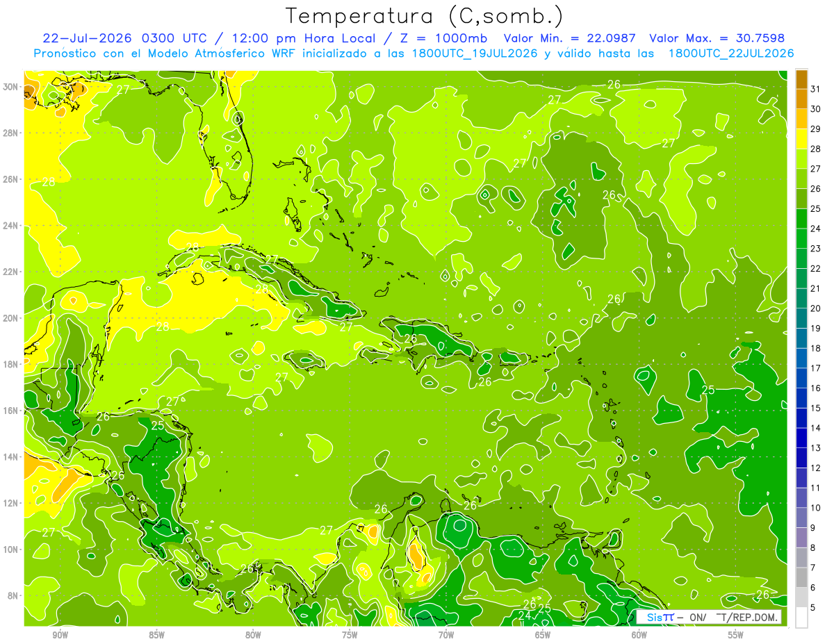The image size is (834, 644).
Task: Click the 55W longitude axis label
Action: (736, 635)
